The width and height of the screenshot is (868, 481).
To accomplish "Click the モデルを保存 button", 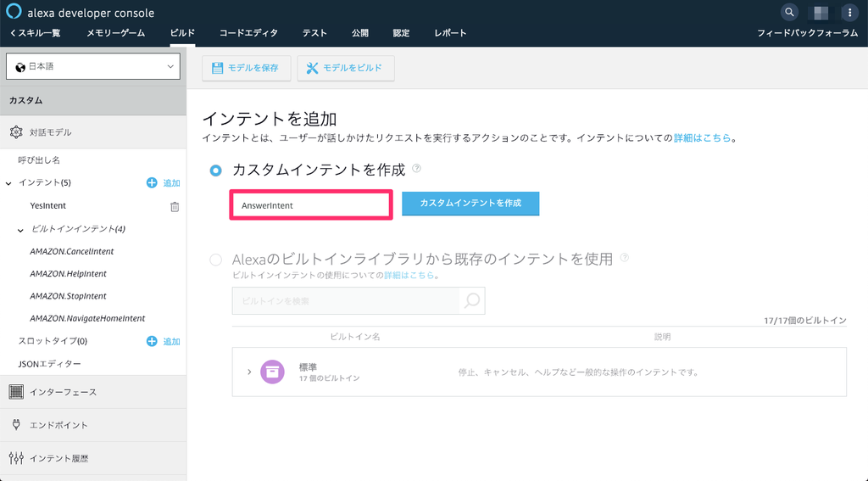I will [247, 68].
